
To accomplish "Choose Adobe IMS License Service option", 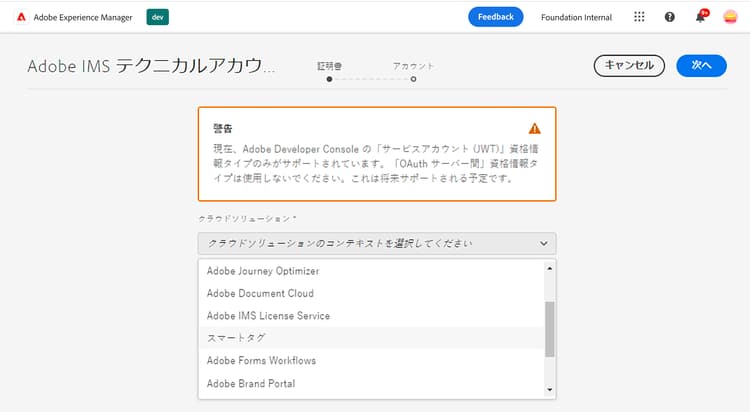I will [x=371, y=316].
